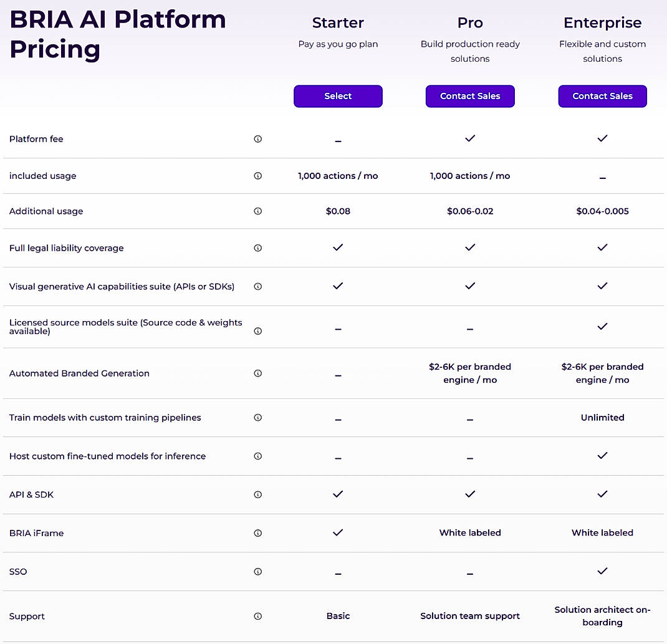Click the API & SDK info icon
Viewport: 667px width, 644px height.
click(x=257, y=494)
